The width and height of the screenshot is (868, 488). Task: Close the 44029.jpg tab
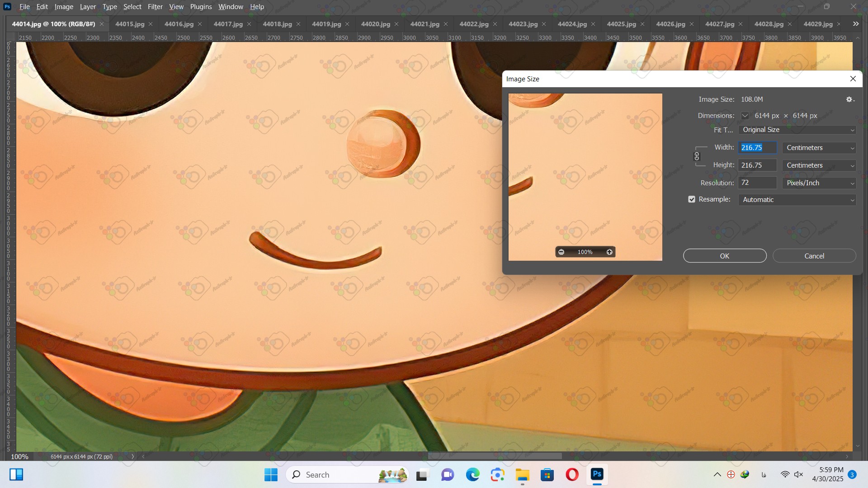coord(839,24)
